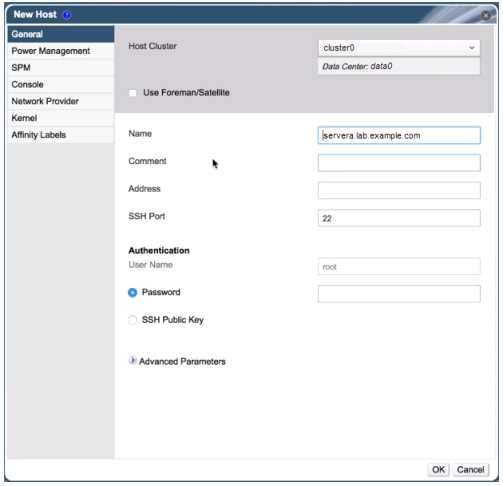
Task: Click the cluster0 combo box
Action: (399, 48)
